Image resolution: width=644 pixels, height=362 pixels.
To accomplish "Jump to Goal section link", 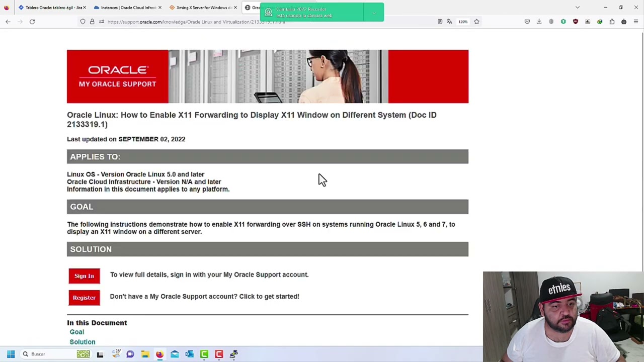I will [77, 332].
